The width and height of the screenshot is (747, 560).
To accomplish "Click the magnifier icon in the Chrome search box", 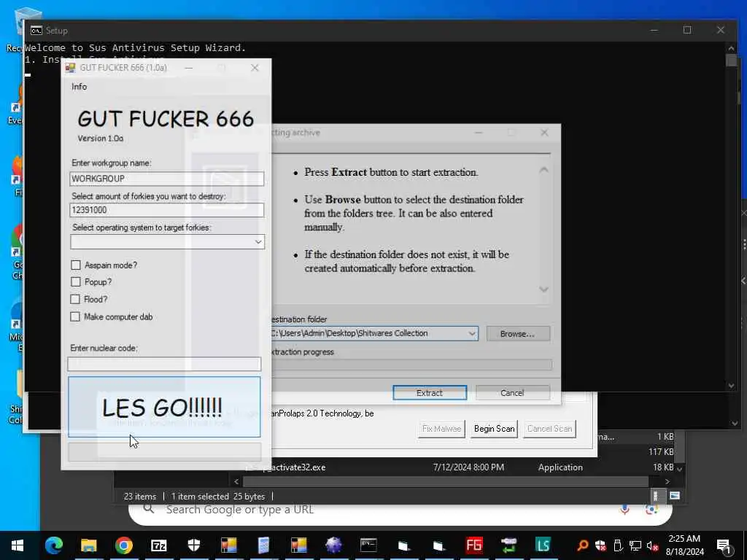I will tap(149, 509).
